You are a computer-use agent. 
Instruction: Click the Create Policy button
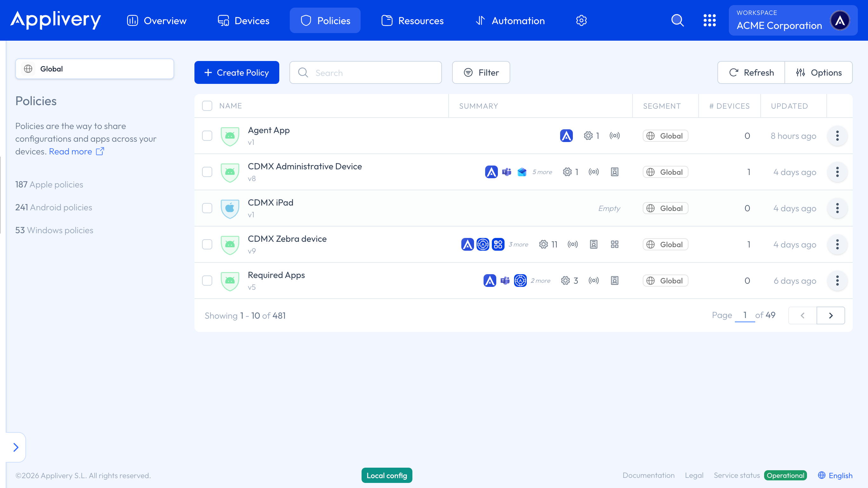pyautogui.click(x=237, y=72)
